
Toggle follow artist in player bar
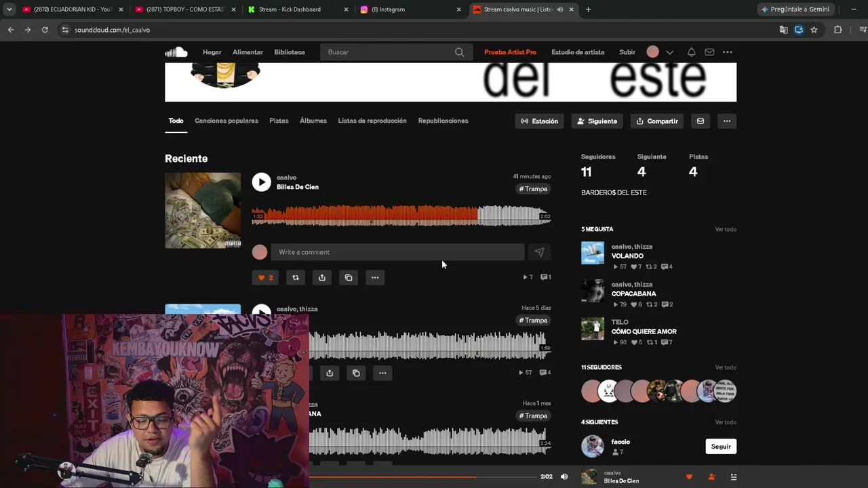(x=711, y=477)
